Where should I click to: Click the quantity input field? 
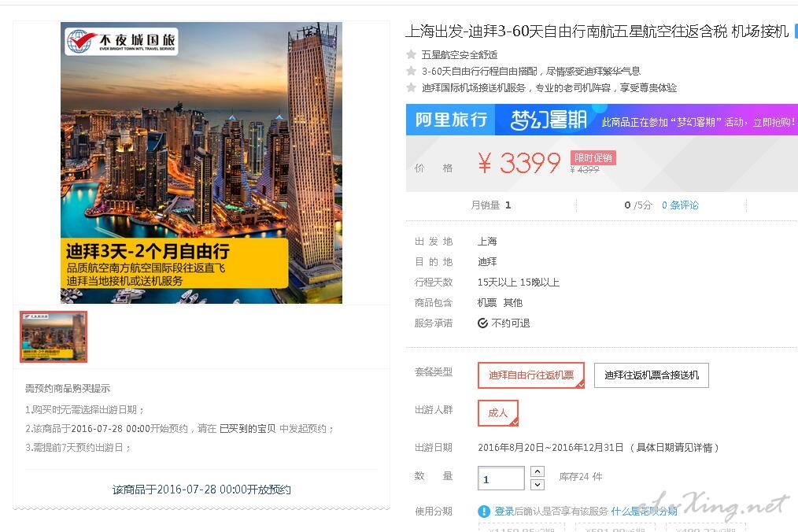click(501, 478)
